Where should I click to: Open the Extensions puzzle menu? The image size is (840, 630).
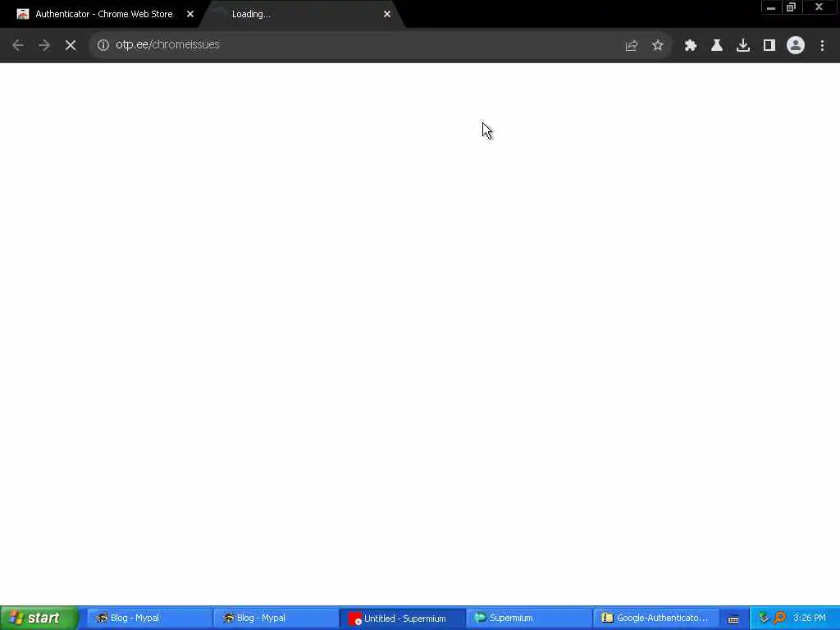691,46
